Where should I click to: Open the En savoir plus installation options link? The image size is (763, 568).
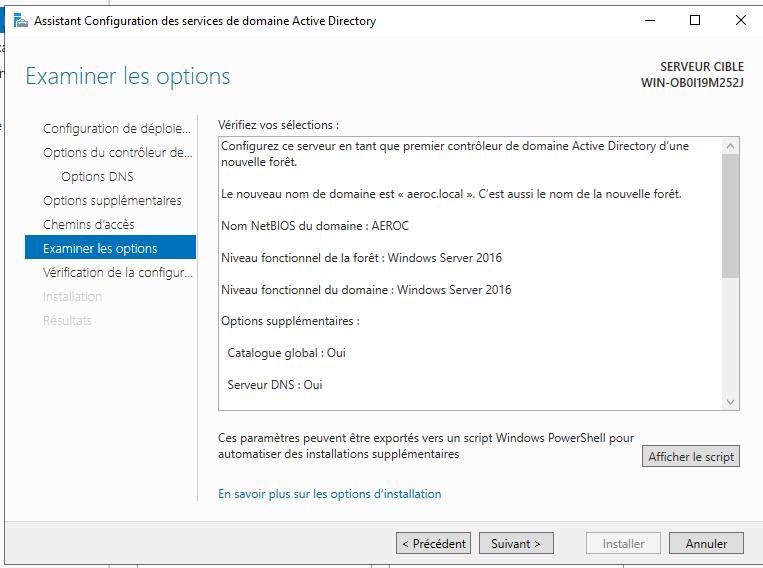pyautogui.click(x=329, y=494)
